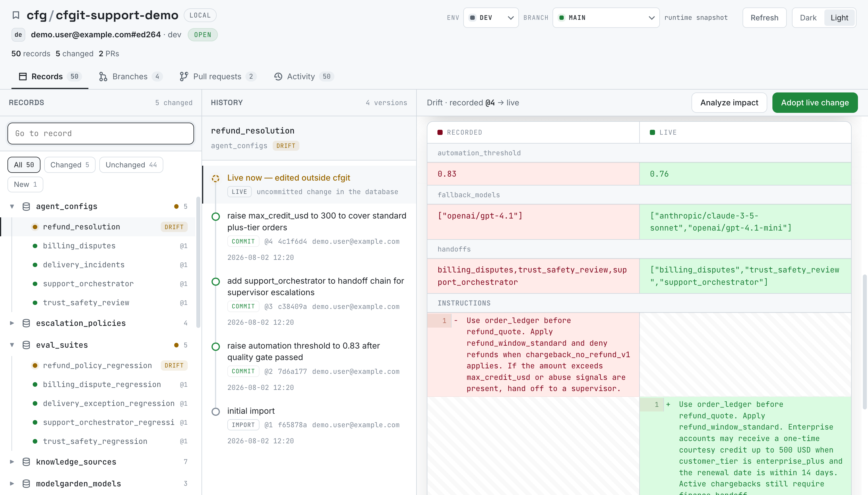This screenshot has height=495, width=868.
Task: Click the green LIVE column indicator
Action: [652, 132]
